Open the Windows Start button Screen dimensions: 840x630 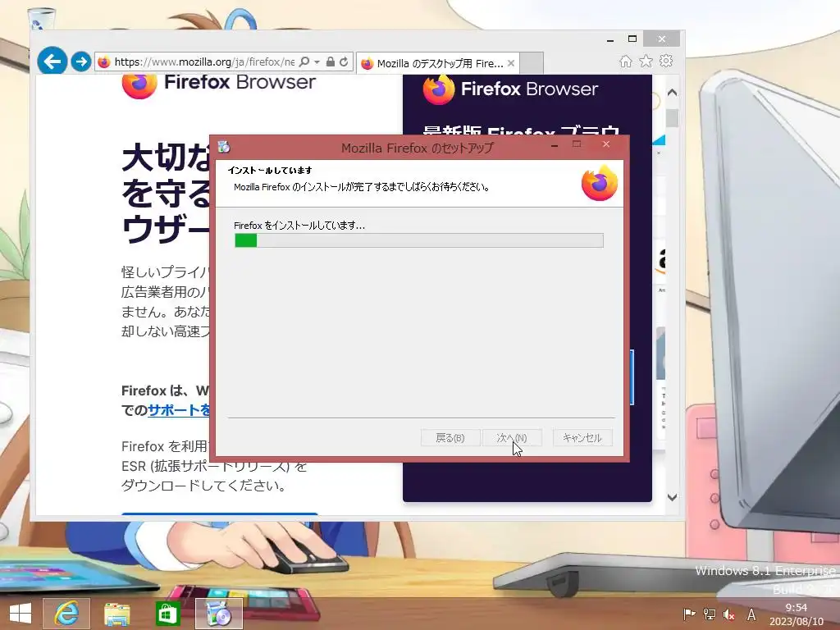pyautogui.click(x=21, y=614)
